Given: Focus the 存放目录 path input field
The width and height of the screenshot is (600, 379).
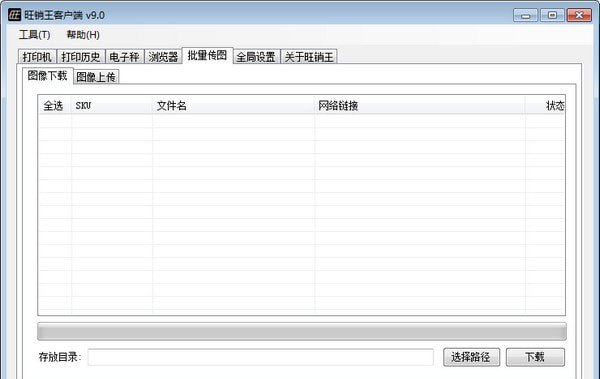Looking at the screenshot, I should [261, 357].
